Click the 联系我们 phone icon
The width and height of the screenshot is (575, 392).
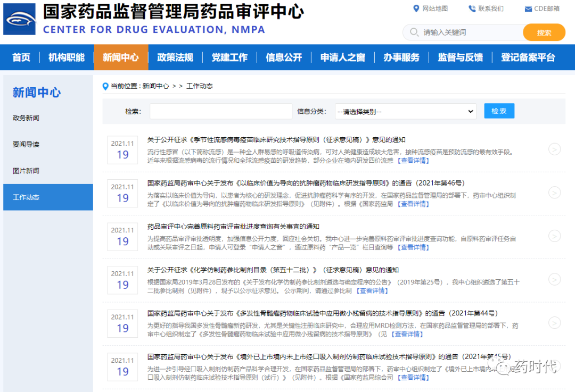pos(472,9)
